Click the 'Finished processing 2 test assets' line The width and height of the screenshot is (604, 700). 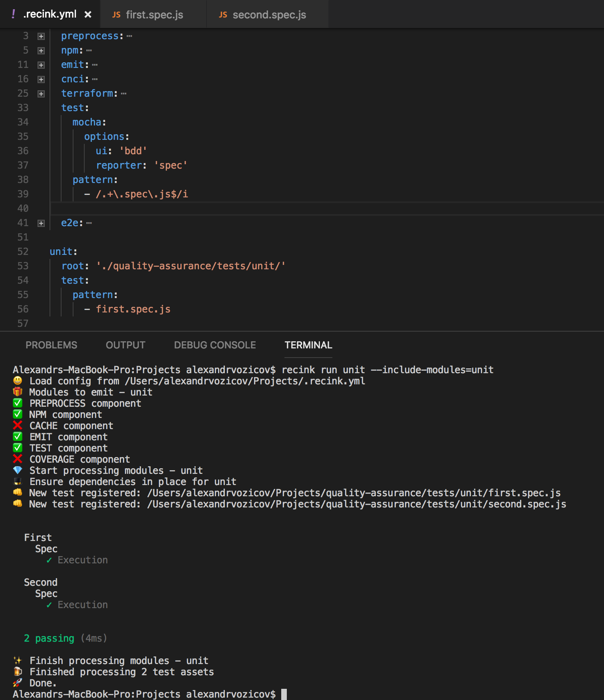click(x=122, y=672)
